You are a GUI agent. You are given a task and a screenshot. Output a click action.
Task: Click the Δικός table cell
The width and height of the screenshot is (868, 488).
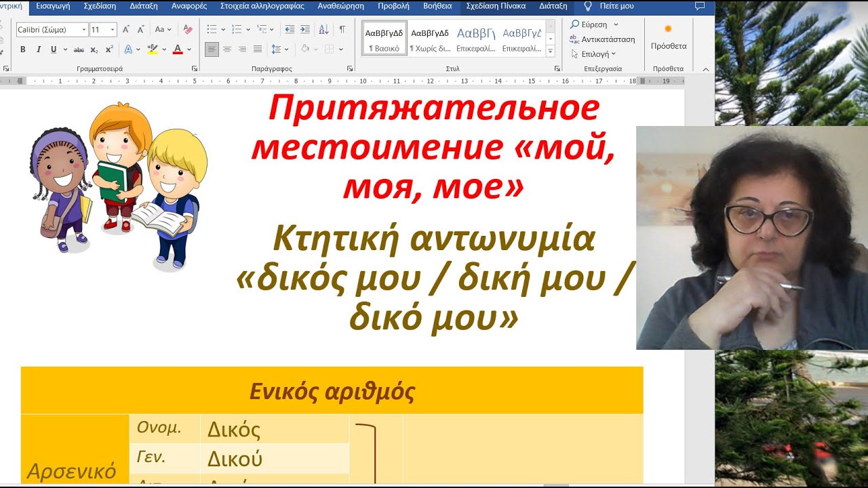tap(275, 429)
